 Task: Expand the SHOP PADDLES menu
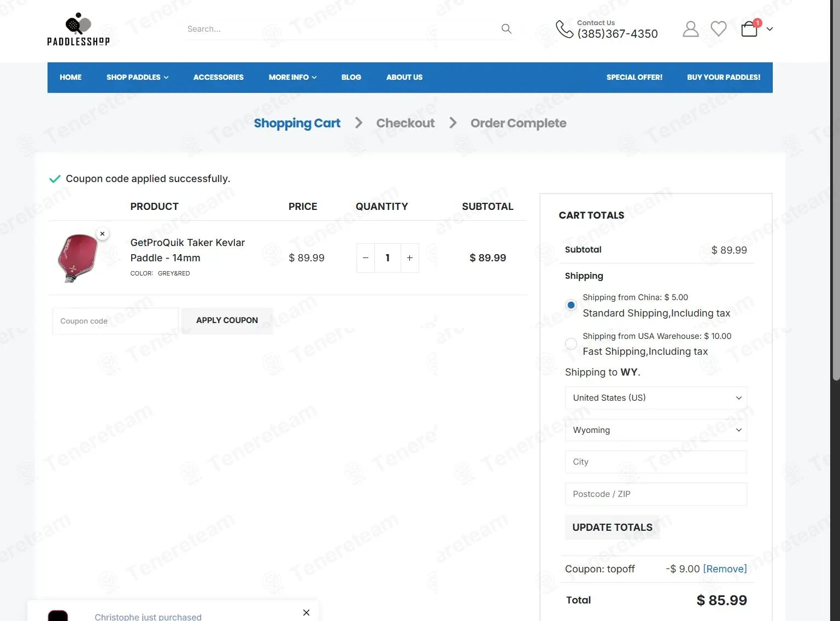pos(137,77)
